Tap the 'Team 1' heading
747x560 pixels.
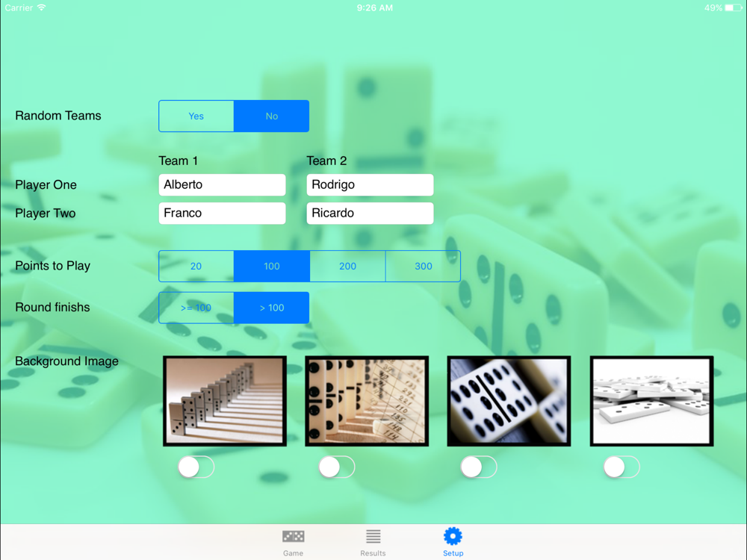pyautogui.click(x=179, y=161)
